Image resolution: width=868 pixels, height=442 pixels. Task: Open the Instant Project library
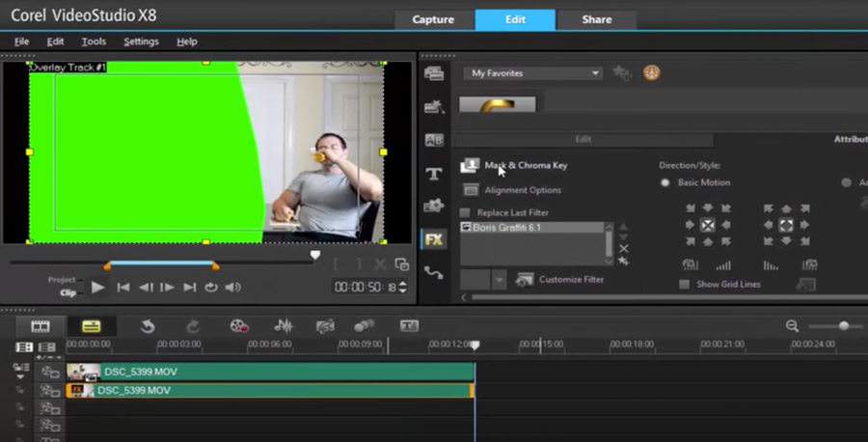click(x=433, y=106)
